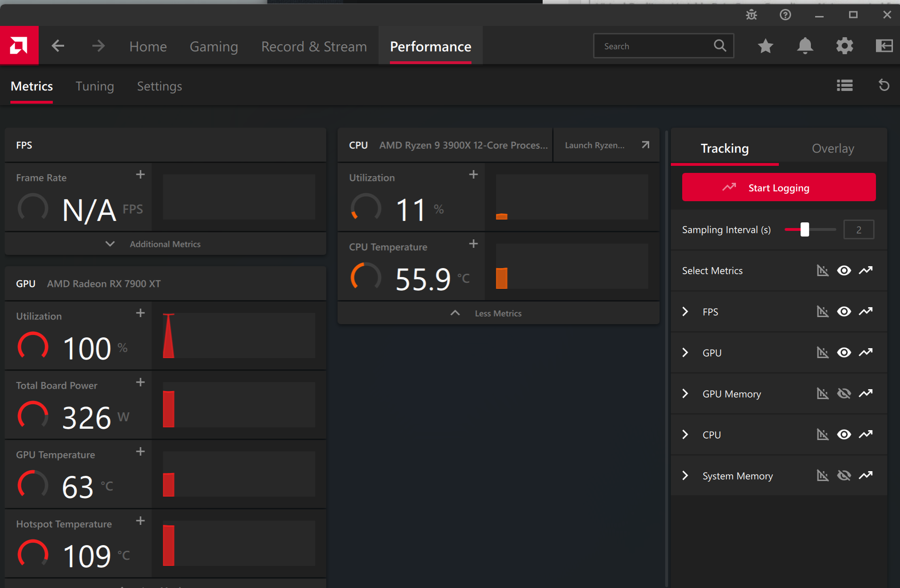900x588 pixels.
Task: Switch to the Tuning tab
Action: (x=95, y=86)
